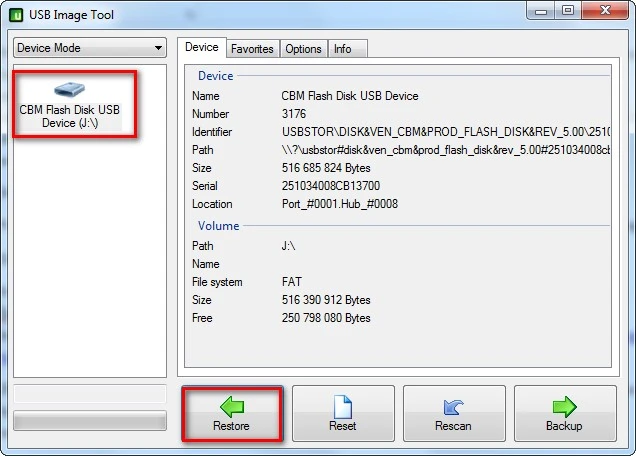Click the Rescan button
Viewport: 636px width, 456px height.
[454, 413]
